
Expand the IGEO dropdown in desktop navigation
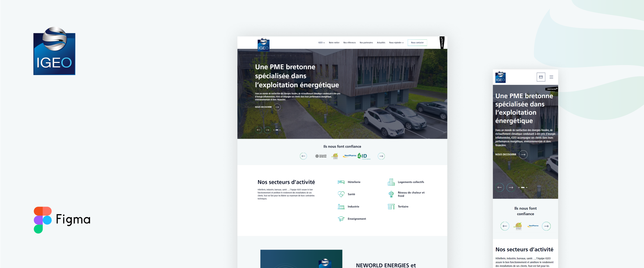[x=321, y=43]
